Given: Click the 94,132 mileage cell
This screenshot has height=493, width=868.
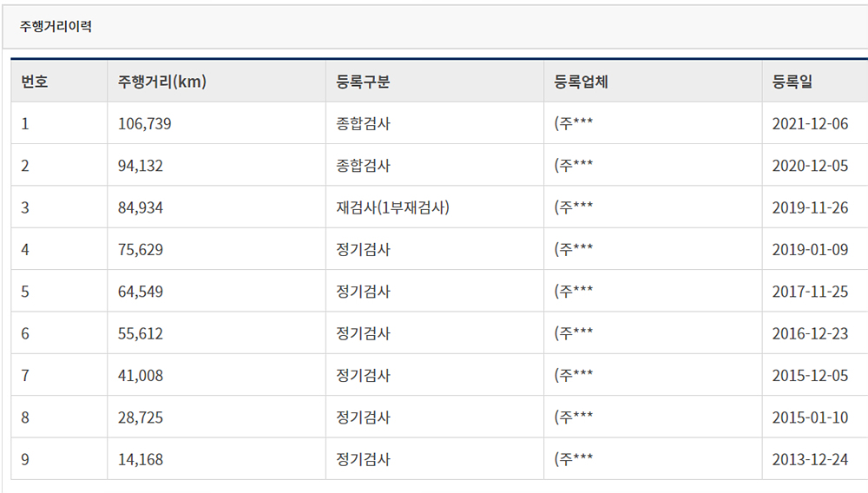Looking at the screenshot, I should [141, 166].
